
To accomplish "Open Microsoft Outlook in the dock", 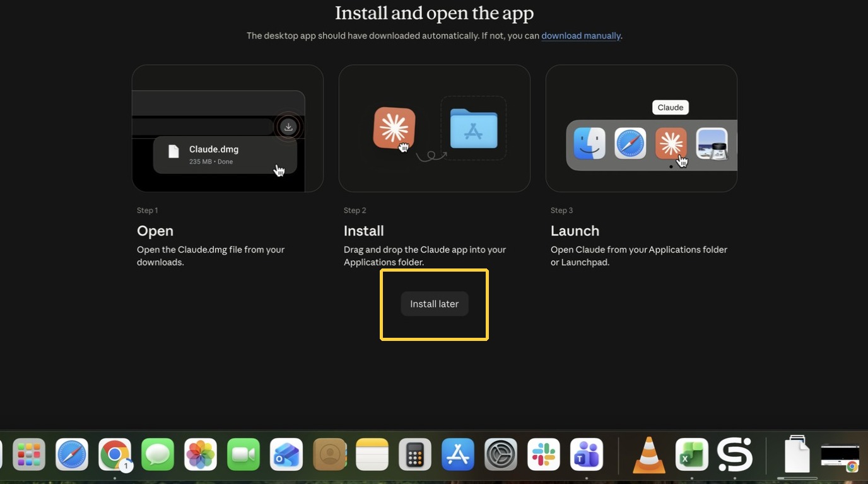I will point(286,454).
